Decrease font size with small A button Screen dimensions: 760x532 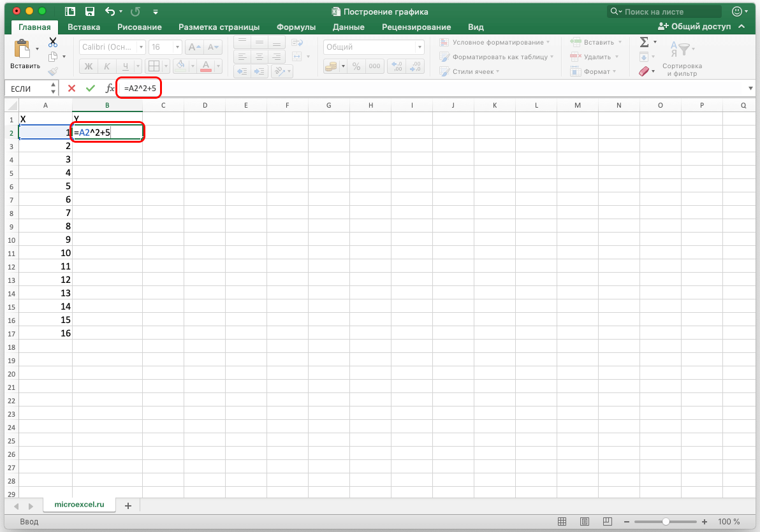tap(212, 47)
